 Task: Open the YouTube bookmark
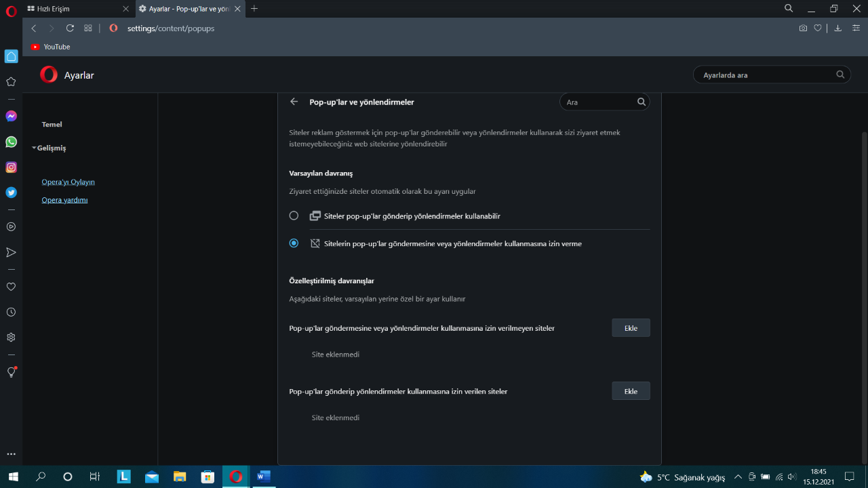[x=51, y=47]
